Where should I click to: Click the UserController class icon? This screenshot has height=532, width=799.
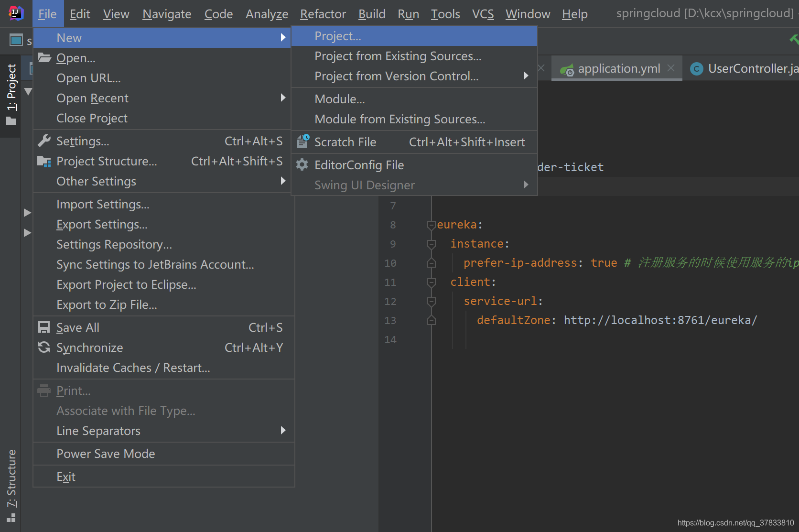[697, 69]
